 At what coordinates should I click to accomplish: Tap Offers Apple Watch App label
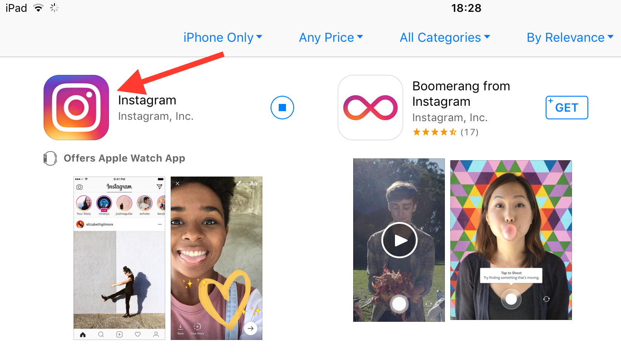point(124,158)
